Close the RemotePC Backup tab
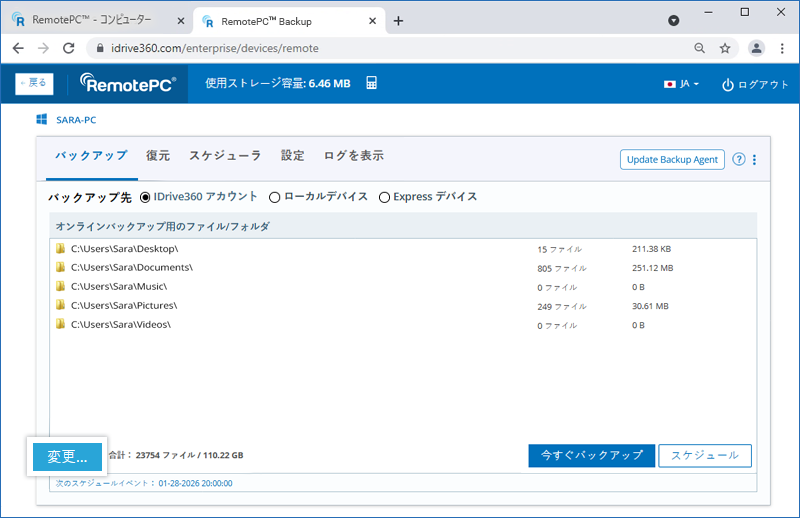Screen dimensions: 800x518 (372, 21)
